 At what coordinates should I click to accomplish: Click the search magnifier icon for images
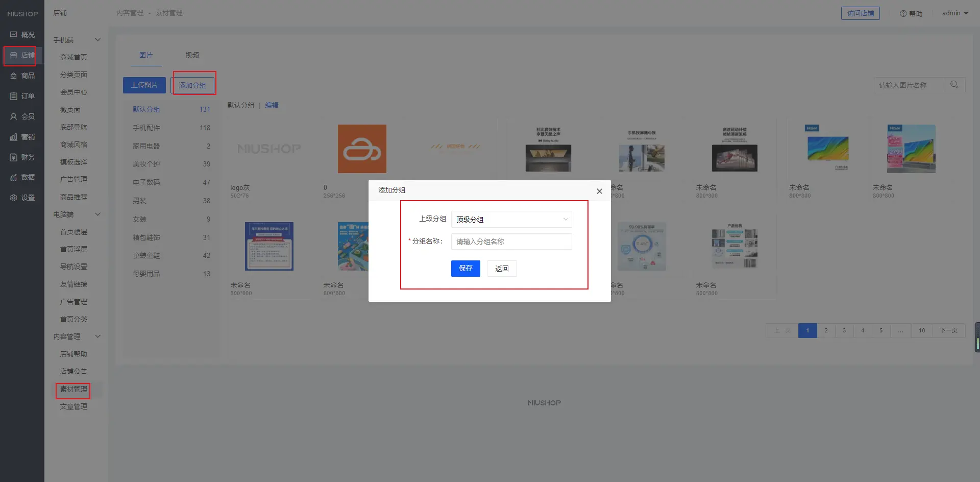954,85
